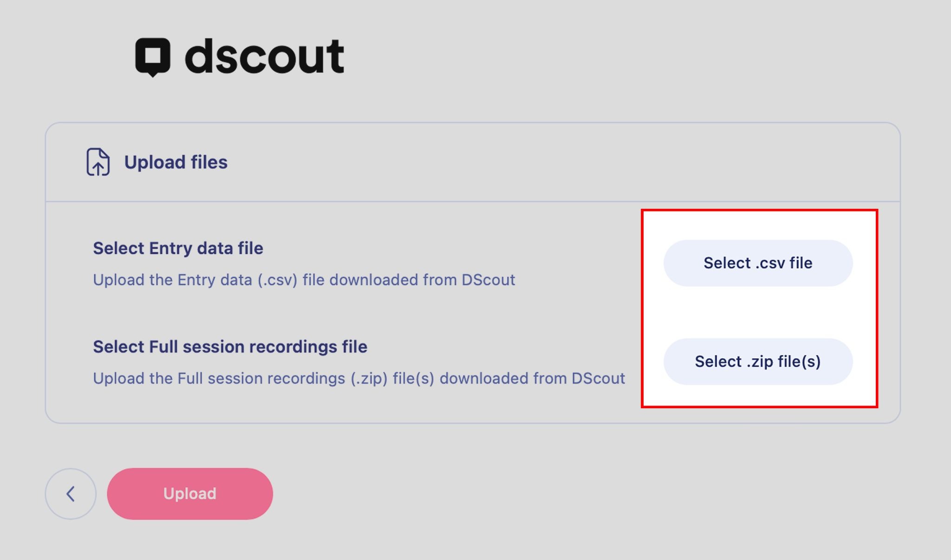Click the dscout speech-bubble logo icon
The width and height of the screenshot is (951, 560).
pos(153,57)
